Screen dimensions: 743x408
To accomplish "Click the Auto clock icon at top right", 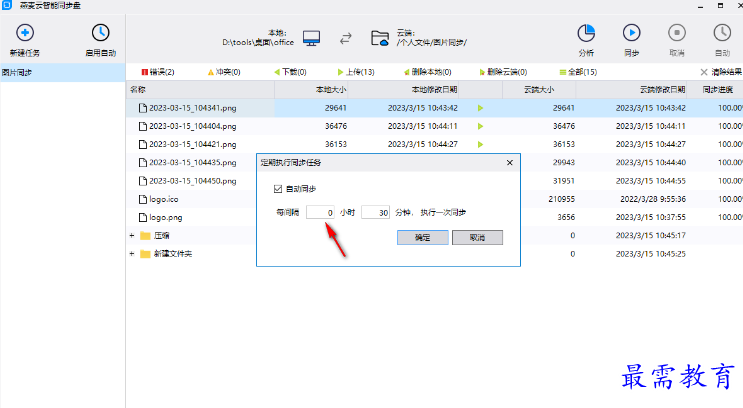I will coord(722,33).
